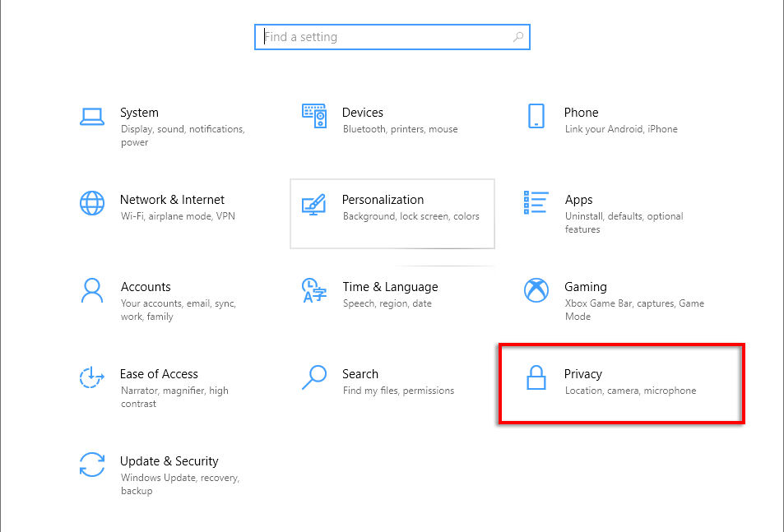Screen dimensions: 784x532
Task: Open Search settings heading
Action: [360, 374]
